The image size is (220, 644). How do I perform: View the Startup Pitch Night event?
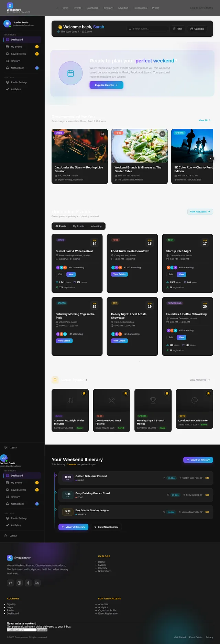181,274
